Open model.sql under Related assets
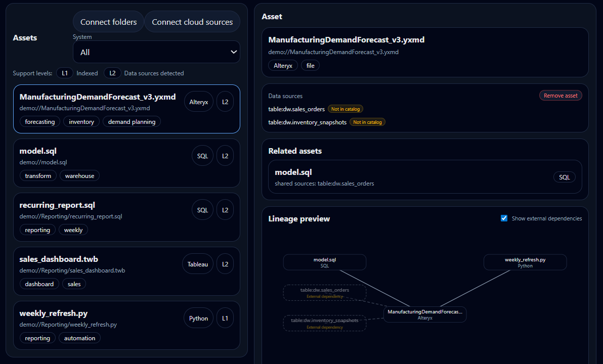Viewport: 603px width, 364px height. pyautogui.click(x=405, y=177)
